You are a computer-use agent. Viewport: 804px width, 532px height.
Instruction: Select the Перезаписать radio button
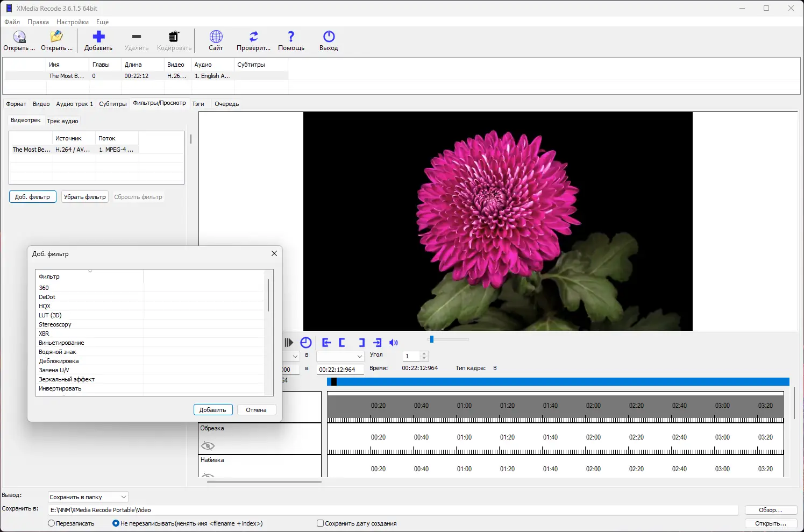[52, 523]
